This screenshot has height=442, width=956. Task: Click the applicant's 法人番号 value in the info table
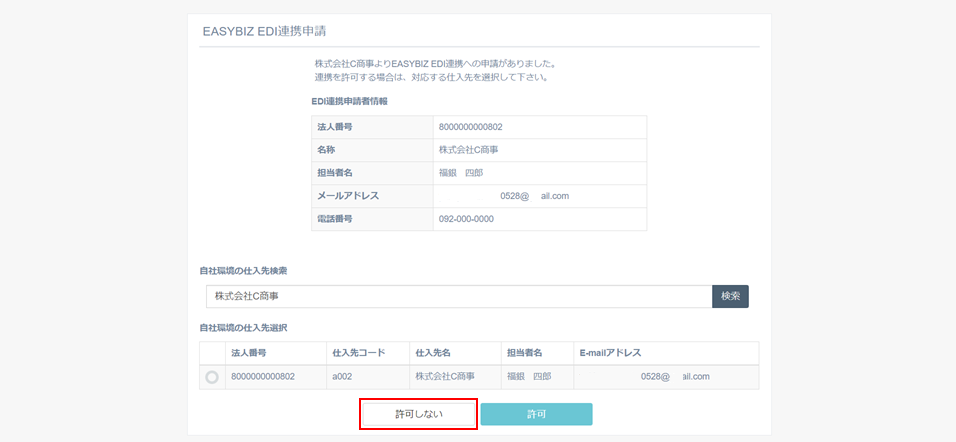click(470, 127)
